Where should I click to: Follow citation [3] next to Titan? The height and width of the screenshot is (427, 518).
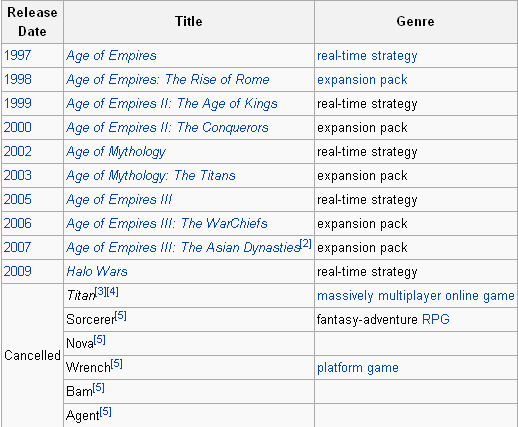tap(100, 292)
